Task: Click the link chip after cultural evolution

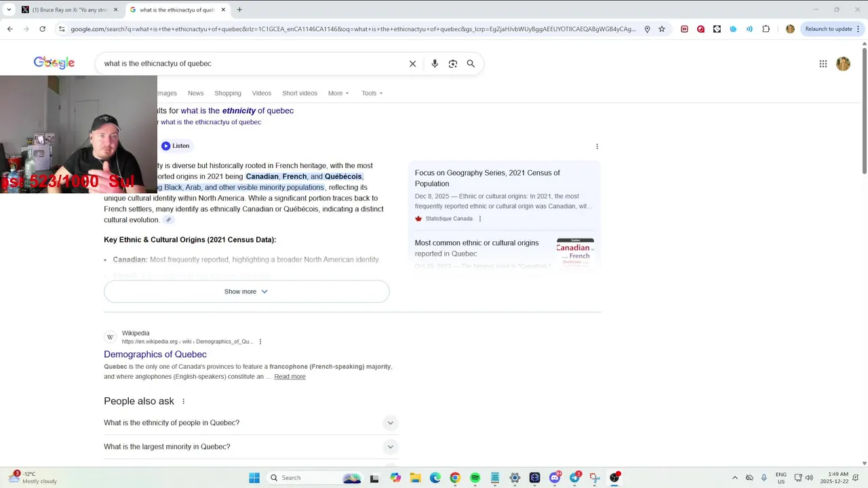Action: [169, 220]
